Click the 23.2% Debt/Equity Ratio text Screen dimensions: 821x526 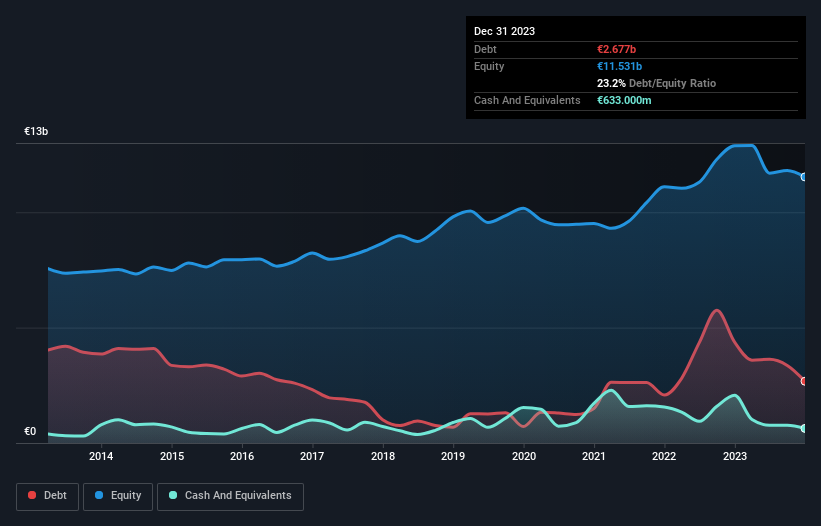click(x=656, y=83)
